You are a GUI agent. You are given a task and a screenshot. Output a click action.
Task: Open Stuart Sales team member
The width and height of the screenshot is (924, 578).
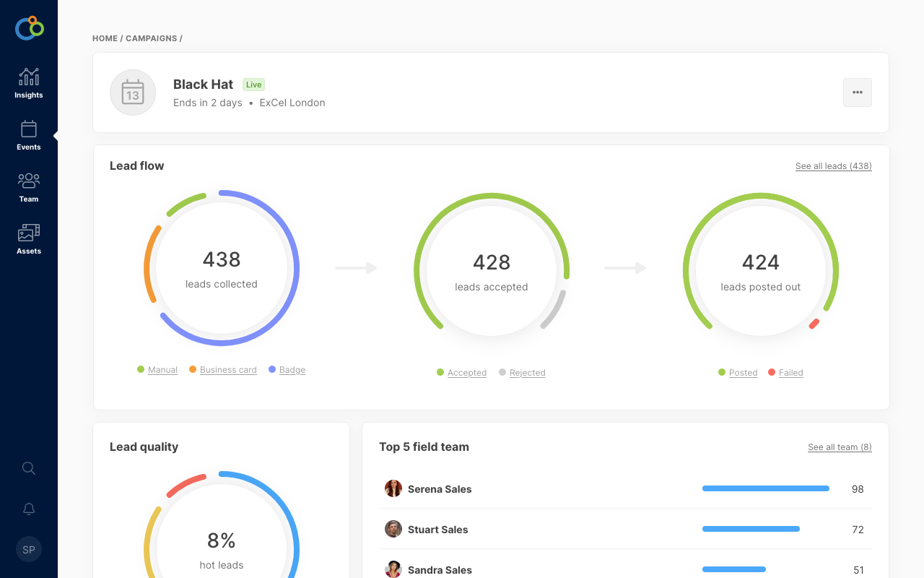click(437, 530)
